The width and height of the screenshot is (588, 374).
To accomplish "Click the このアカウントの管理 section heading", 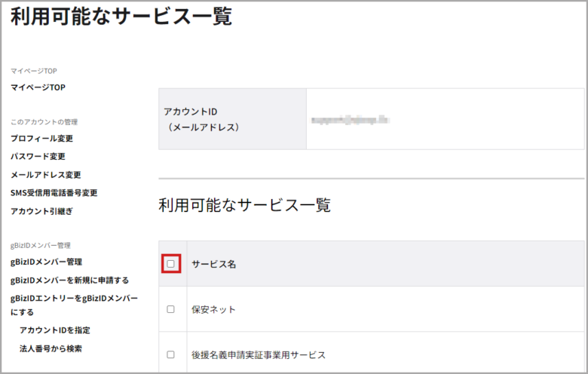I will [44, 122].
